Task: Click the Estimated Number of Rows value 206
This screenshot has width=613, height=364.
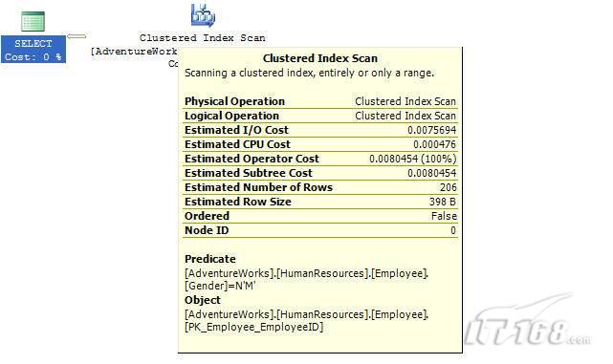Action: (x=448, y=187)
